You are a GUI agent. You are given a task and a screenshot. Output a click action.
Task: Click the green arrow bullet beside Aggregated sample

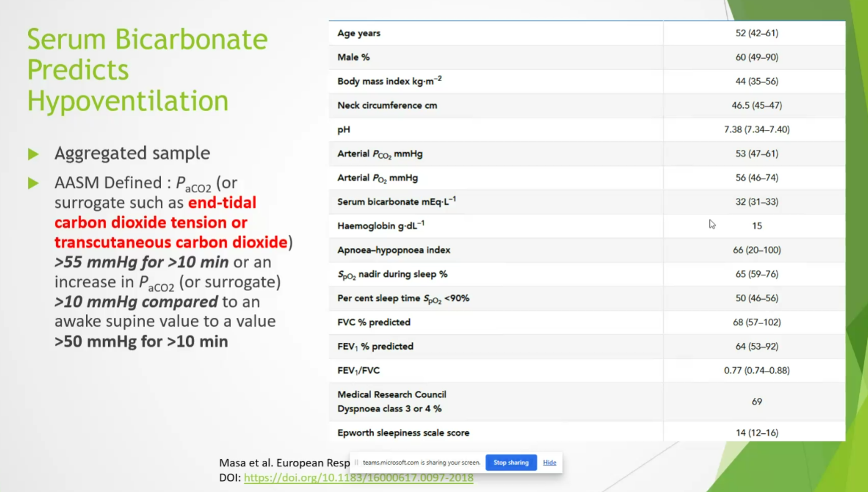click(33, 154)
